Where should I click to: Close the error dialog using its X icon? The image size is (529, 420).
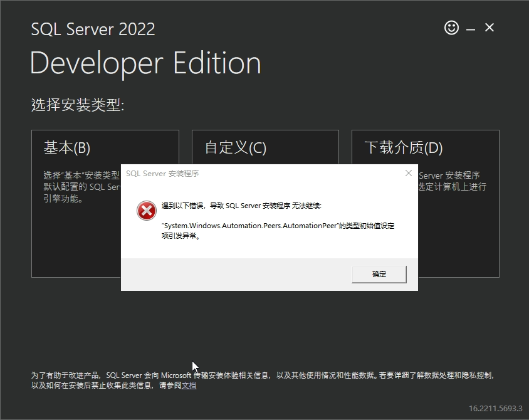[409, 173]
